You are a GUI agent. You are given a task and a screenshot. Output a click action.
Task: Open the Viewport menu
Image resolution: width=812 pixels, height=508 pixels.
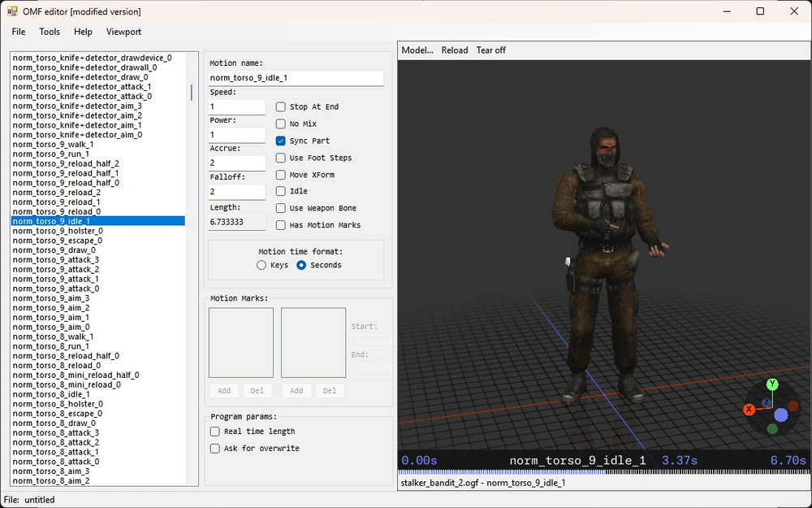[x=123, y=32]
